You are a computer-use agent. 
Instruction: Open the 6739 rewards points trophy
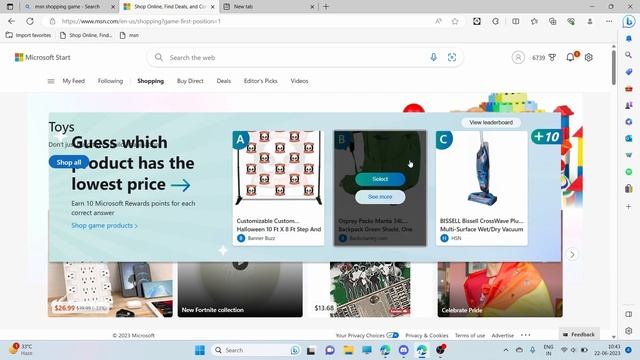click(544, 58)
